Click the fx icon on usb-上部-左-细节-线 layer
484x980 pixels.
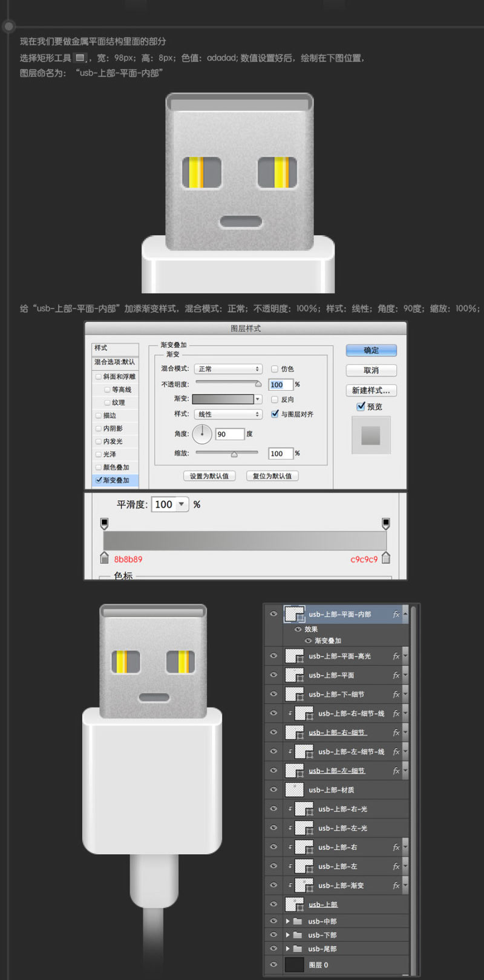[396, 752]
